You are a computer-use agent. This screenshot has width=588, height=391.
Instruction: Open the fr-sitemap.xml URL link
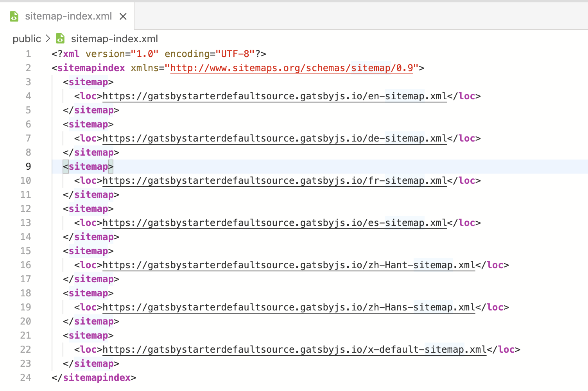point(274,181)
